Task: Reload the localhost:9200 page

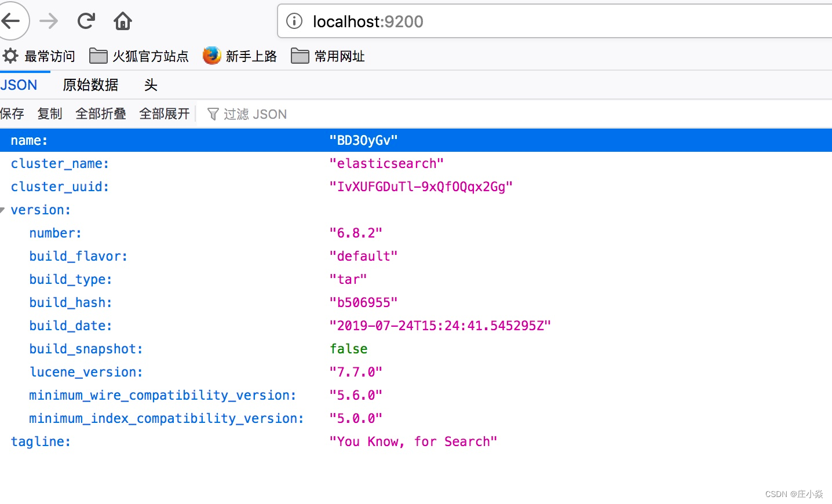Action: pos(86,21)
